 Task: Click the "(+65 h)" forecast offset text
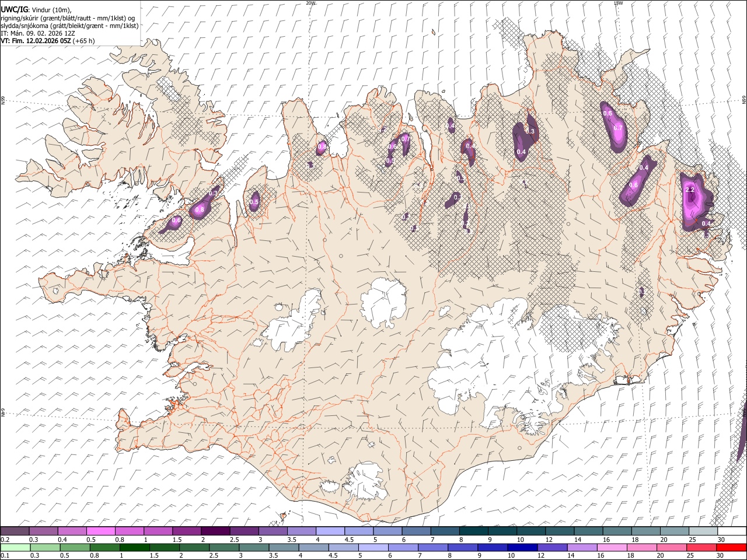click(84, 41)
